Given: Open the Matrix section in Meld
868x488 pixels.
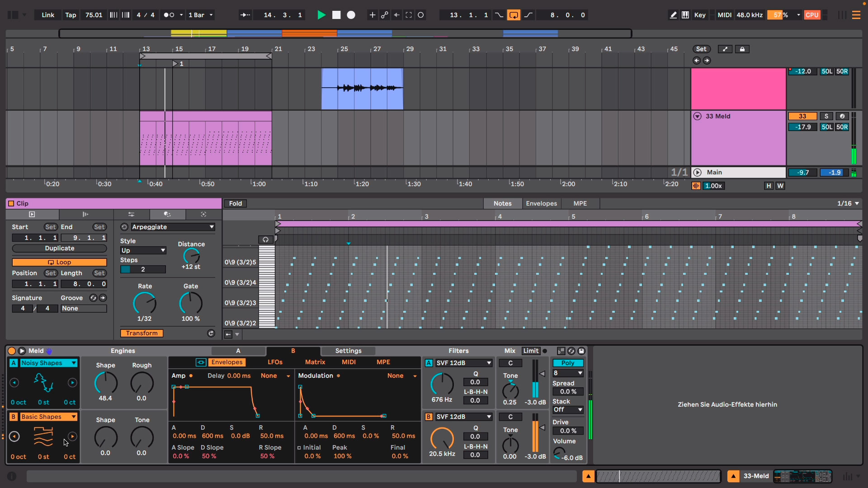Looking at the screenshot, I should coord(315,362).
